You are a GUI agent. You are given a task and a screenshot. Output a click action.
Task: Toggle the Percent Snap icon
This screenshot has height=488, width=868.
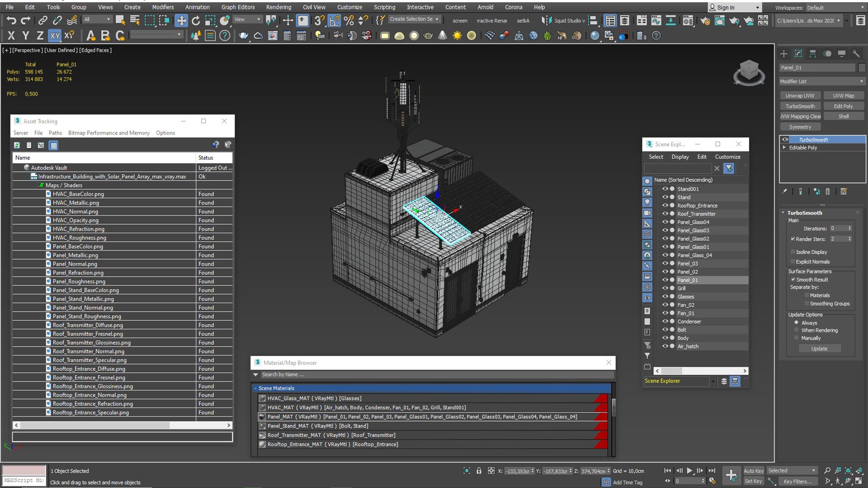tap(349, 20)
